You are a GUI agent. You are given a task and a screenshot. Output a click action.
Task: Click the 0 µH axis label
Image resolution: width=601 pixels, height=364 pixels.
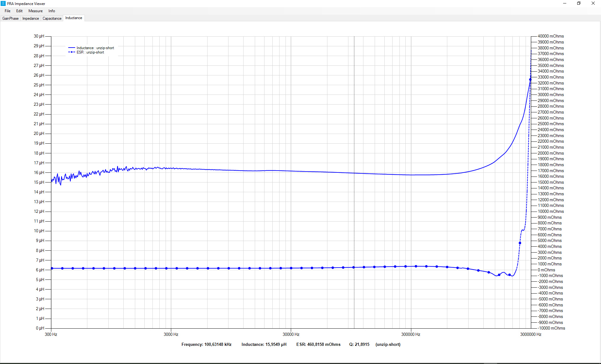(x=40, y=328)
